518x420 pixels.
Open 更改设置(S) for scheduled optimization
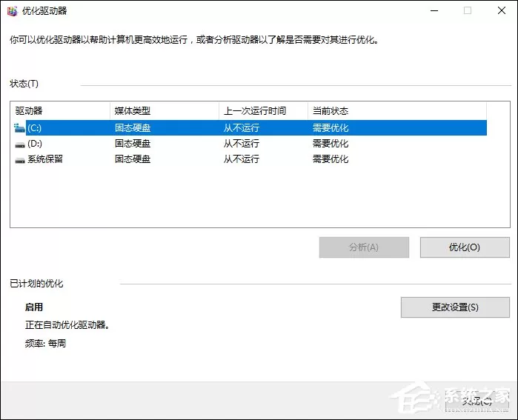455,307
